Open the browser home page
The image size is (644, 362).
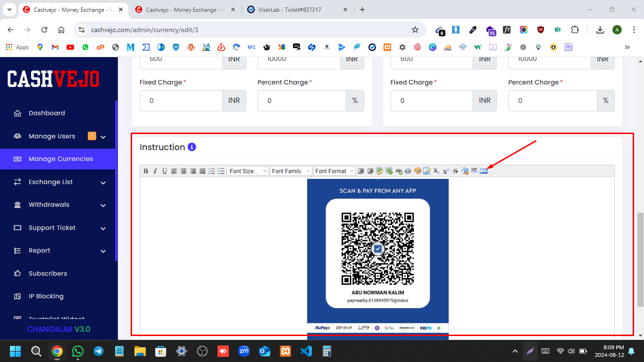[61, 30]
